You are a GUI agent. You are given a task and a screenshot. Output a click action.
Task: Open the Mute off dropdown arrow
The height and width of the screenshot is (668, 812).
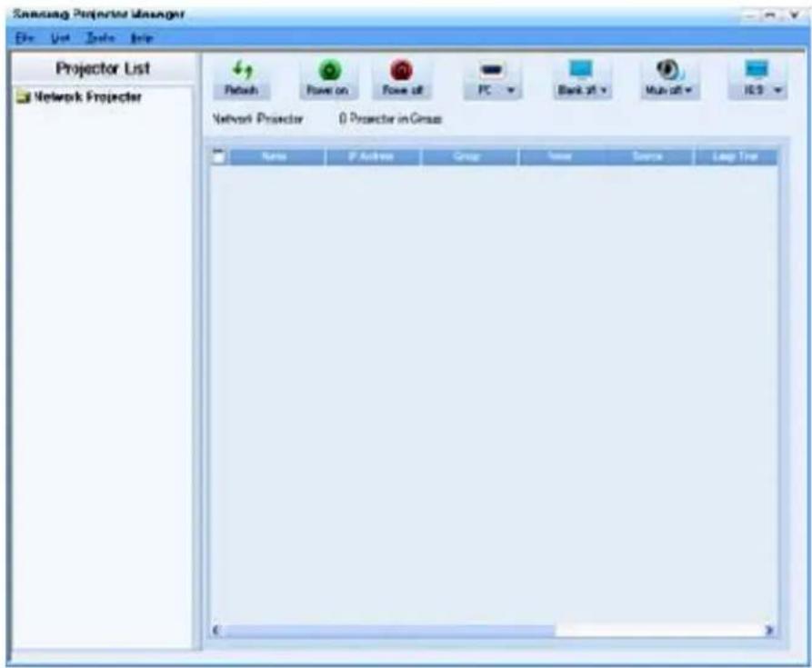click(688, 91)
